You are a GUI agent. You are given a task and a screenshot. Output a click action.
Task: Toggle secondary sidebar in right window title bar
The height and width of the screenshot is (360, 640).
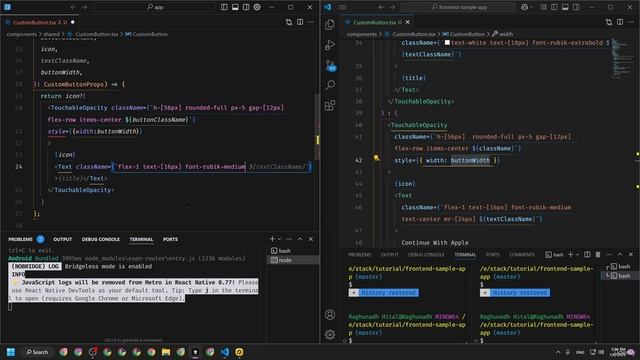[576, 7]
